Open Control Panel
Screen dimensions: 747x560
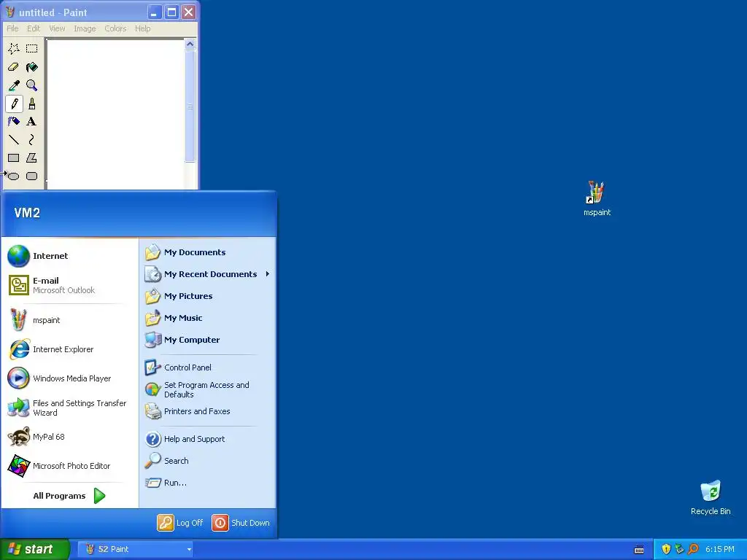pyautogui.click(x=208, y=367)
